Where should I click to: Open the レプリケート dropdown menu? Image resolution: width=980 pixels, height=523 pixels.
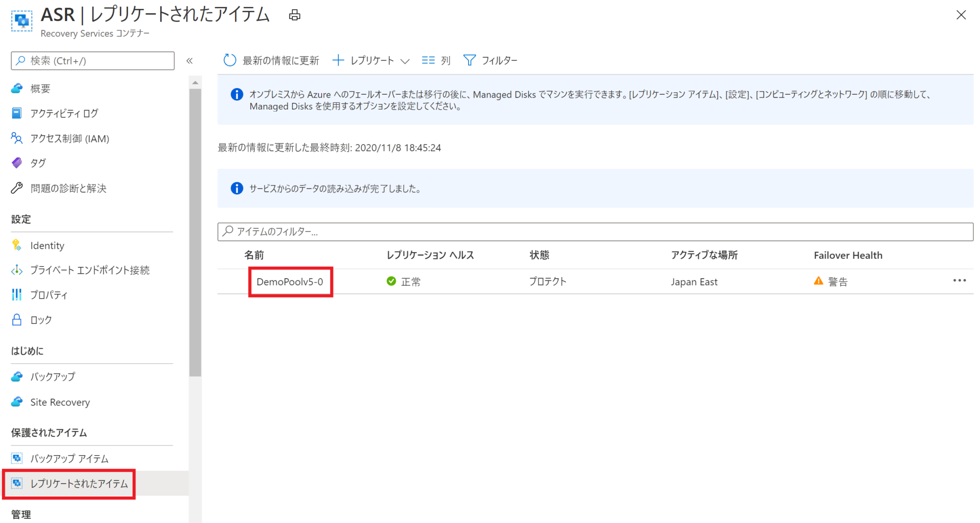[371, 60]
